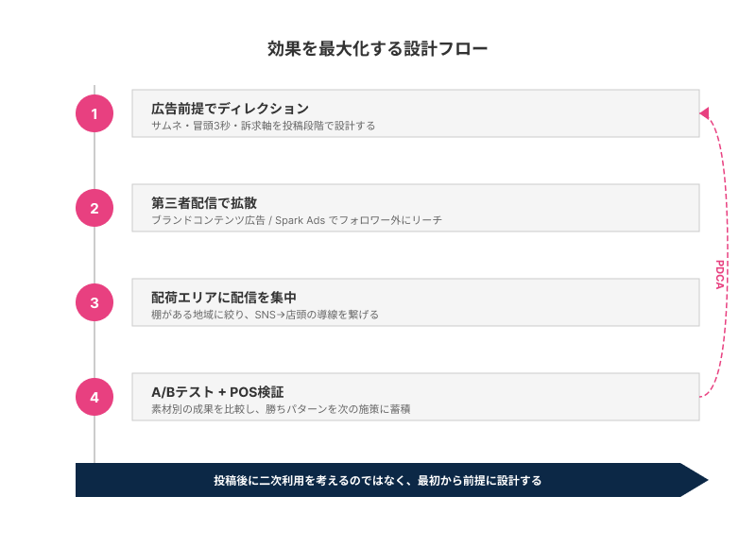Viewport: 756px width, 548px height.
Task: Select the subtitle starting with 素材別の成果を比較
Action: (x=280, y=409)
